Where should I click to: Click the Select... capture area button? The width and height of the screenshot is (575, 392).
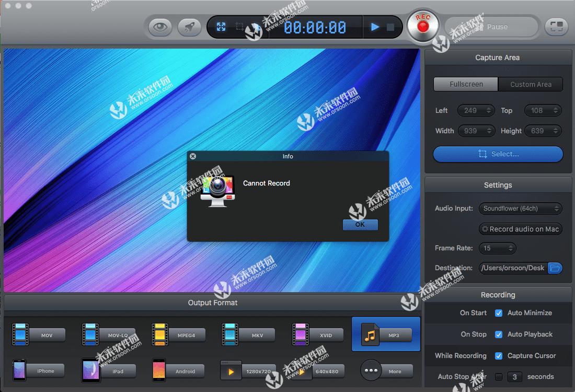pyautogui.click(x=497, y=154)
